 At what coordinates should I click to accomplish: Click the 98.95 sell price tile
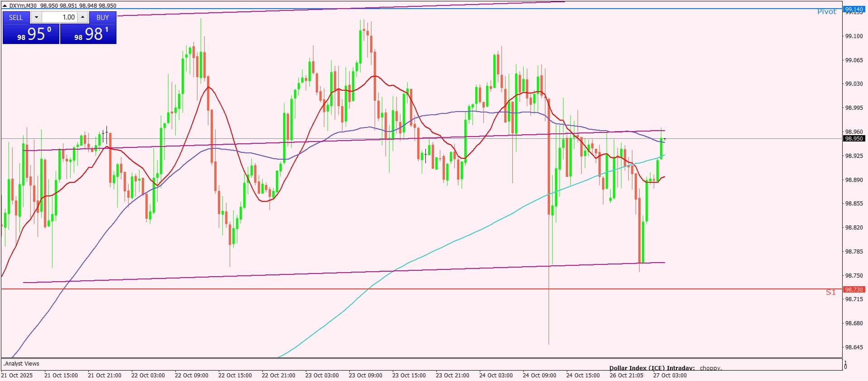[31, 34]
